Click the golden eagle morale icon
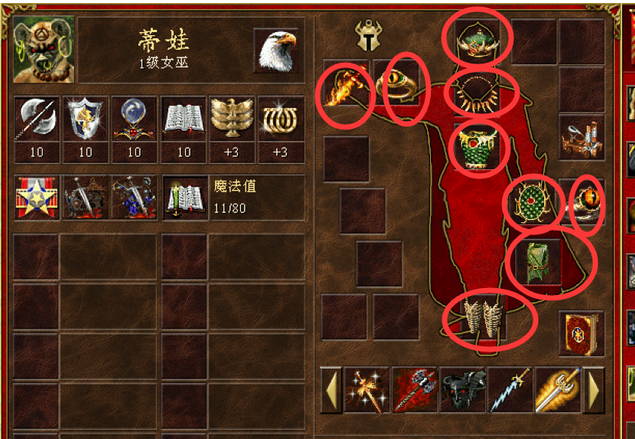This screenshot has width=635, height=439. (232, 119)
